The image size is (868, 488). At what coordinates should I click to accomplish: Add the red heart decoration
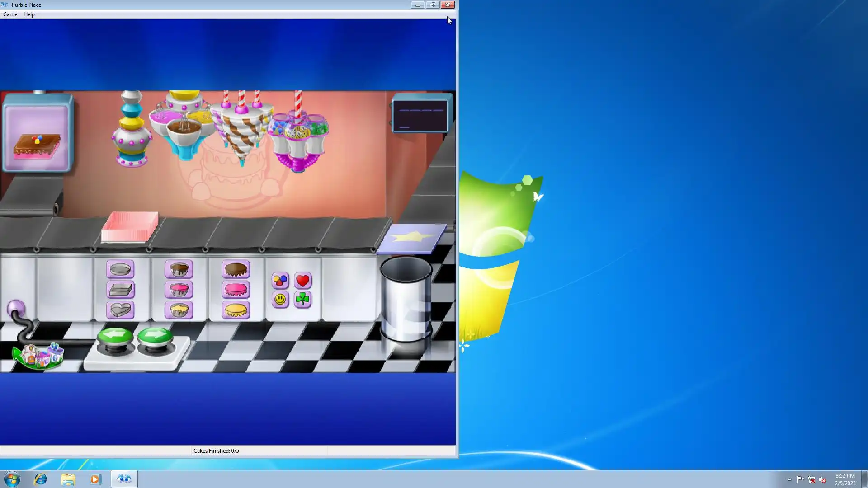tap(303, 281)
